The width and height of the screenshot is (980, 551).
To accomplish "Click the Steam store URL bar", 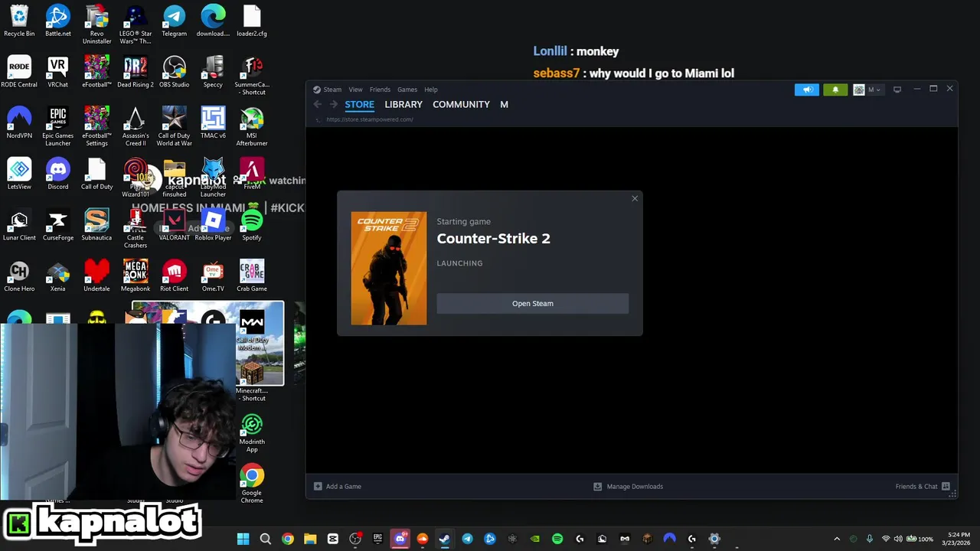I will 370,119.
